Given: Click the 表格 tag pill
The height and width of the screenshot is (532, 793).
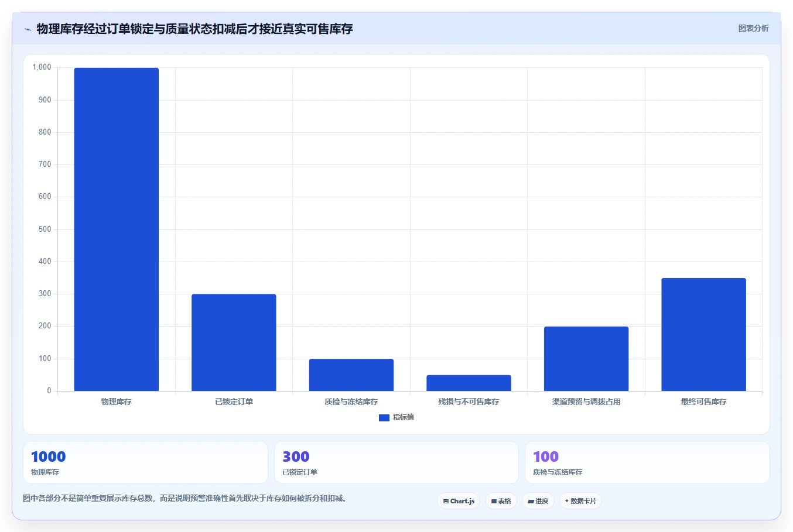Looking at the screenshot, I should [501, 501].
